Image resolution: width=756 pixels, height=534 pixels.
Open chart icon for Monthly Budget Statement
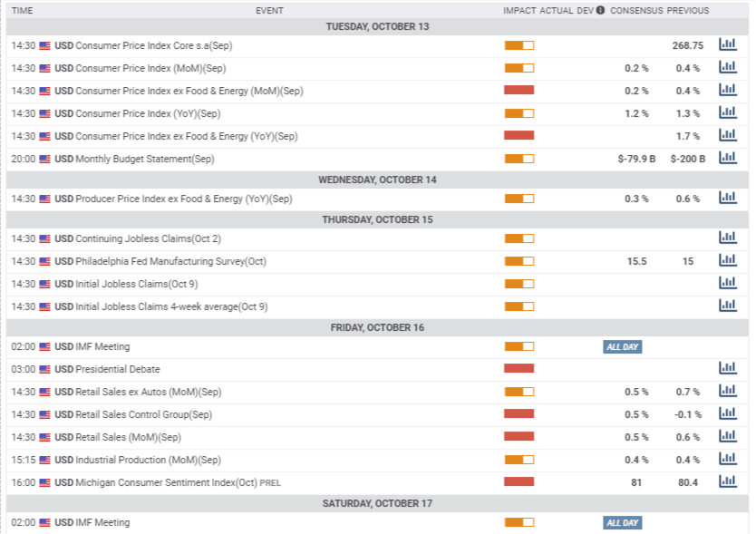727,158
